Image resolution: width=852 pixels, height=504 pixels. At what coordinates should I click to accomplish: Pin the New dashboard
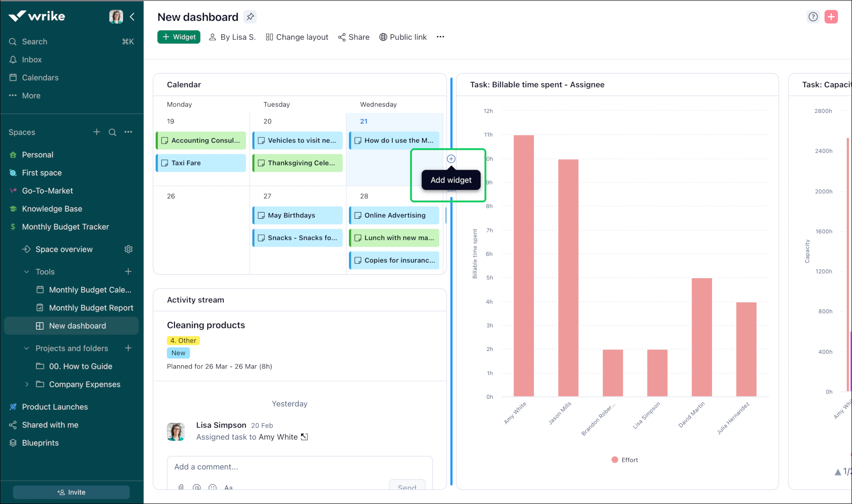coord(250,17)
